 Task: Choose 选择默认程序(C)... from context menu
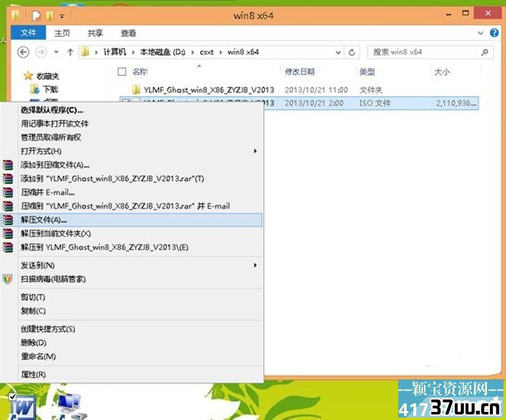click(52, 110)
